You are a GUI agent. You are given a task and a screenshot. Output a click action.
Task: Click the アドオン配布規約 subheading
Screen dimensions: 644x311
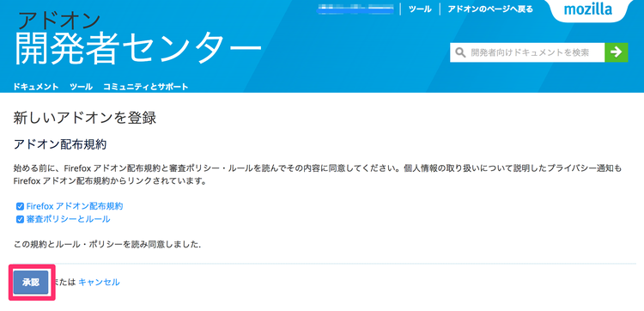60,144
